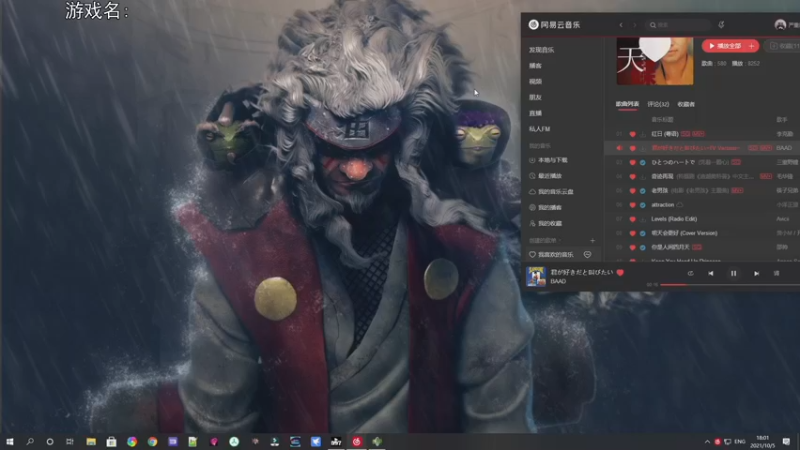
Task: Go forward with the right arrow
Action: (x=635, y=24)
